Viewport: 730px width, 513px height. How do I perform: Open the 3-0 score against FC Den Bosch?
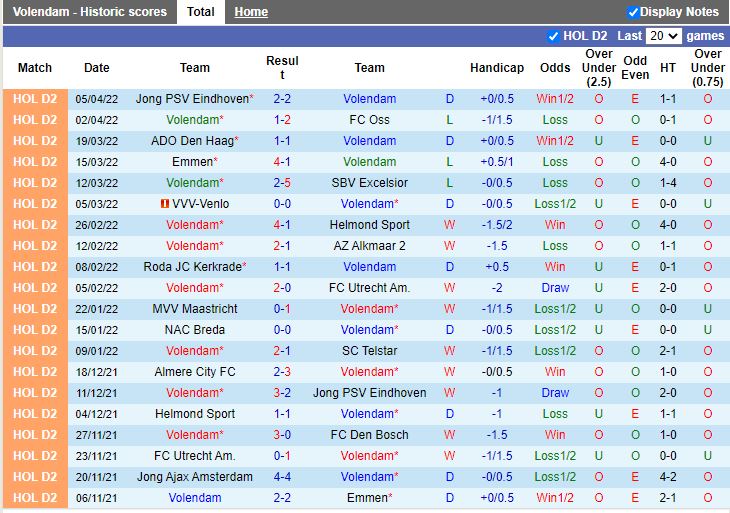point(282,434)
